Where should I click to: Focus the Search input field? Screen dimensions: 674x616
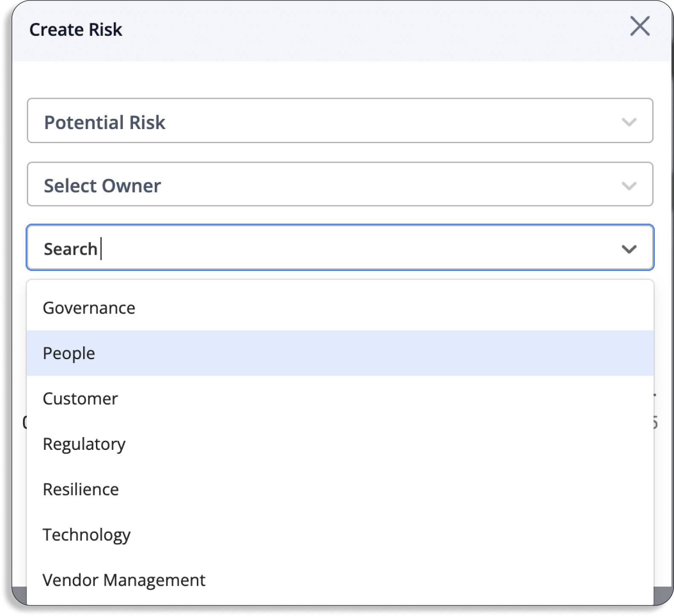[x=340, y=248]
